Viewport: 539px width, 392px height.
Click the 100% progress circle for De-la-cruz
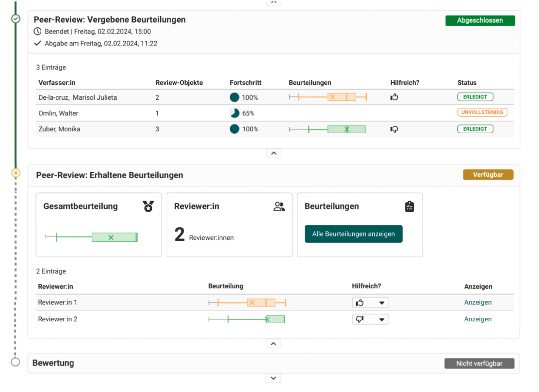[234, 97]
